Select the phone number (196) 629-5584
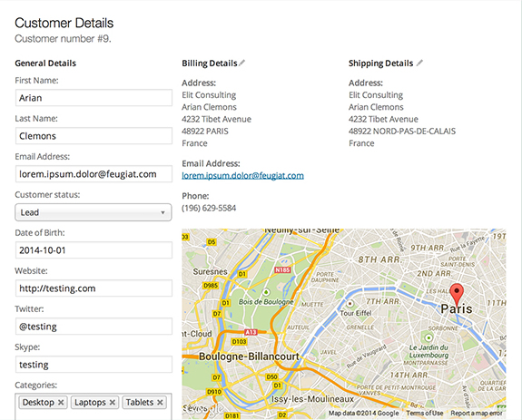This screenshot has height=420, width=522. (x=209, y=208)
